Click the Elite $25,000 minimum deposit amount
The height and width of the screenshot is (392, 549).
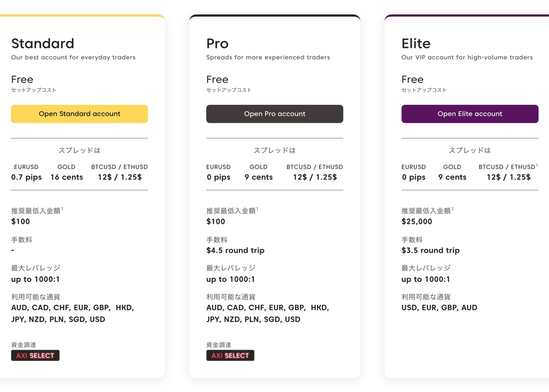point(417,221)
